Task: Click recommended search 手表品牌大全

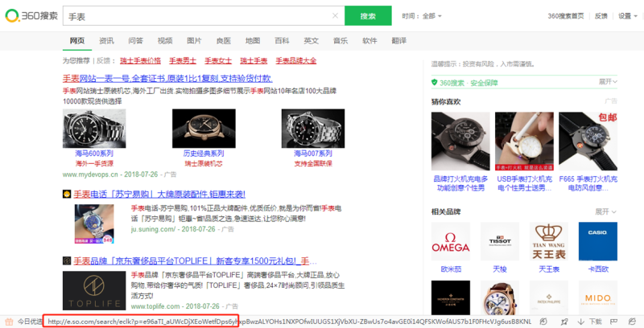Action: [296, 60]
